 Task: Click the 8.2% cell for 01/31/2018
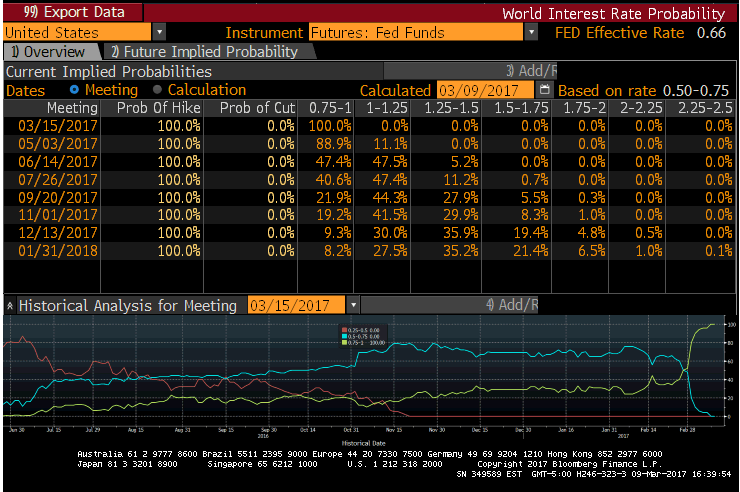[337, 251]
